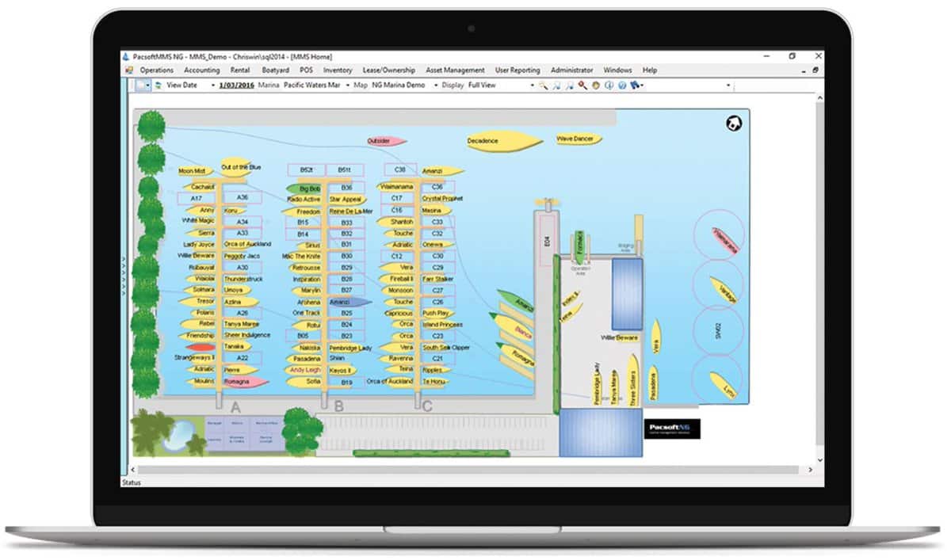
Task: Click the compass icon on the marina map
Action: [x=731, y=124]
